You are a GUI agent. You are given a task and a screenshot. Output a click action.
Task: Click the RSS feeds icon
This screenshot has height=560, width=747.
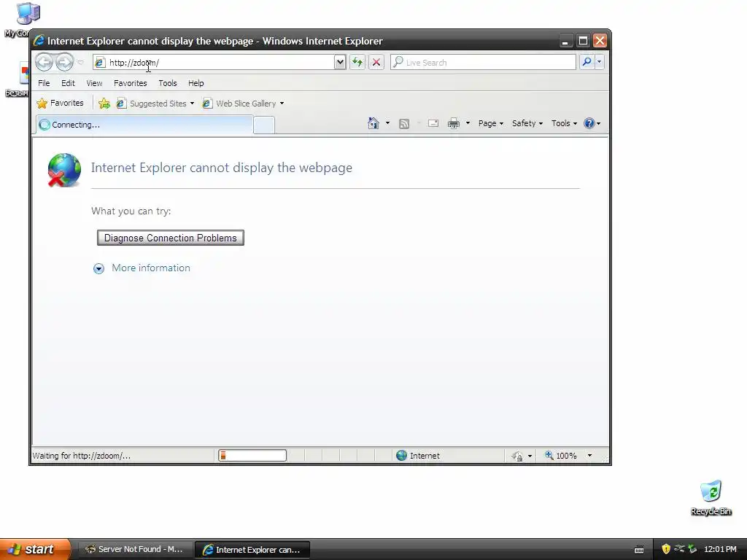point(404,124)
